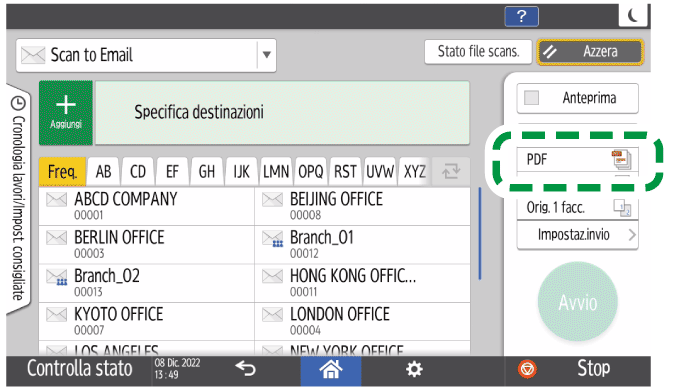This screenshot has width=675, height=388.
Task: Select ABCD COMPANY destination
Action: [147, 206]
